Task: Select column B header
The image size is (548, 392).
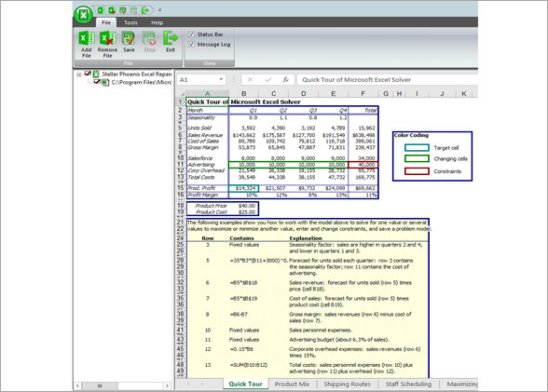Action: [243, 93]
